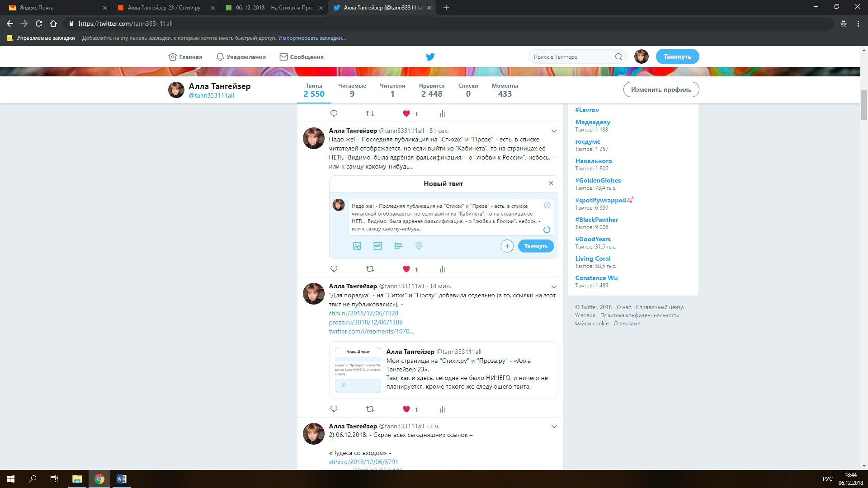The width and height of the screenshot is (868, 488).
Task: View analytics of the 51 сек. tweet
Action: (x=442, y=269)
